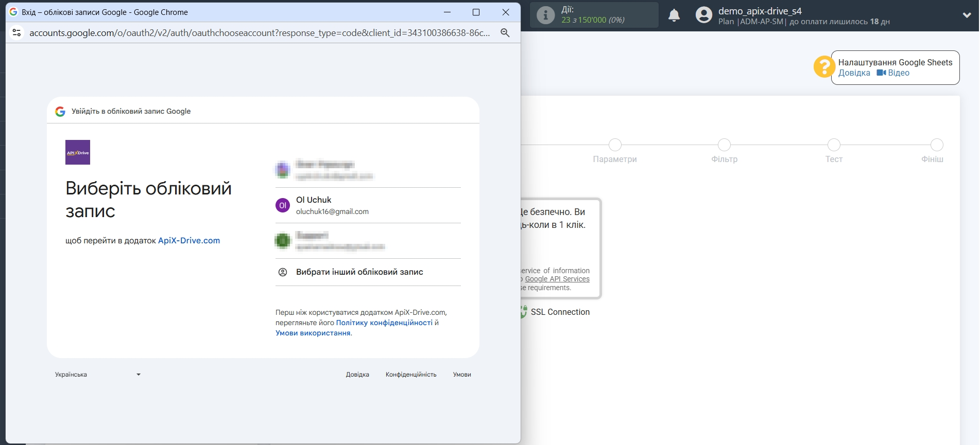Screen dimensions: 980x445
Task: Select the Ol Uchuk account avatar
Action: [283, 205]
